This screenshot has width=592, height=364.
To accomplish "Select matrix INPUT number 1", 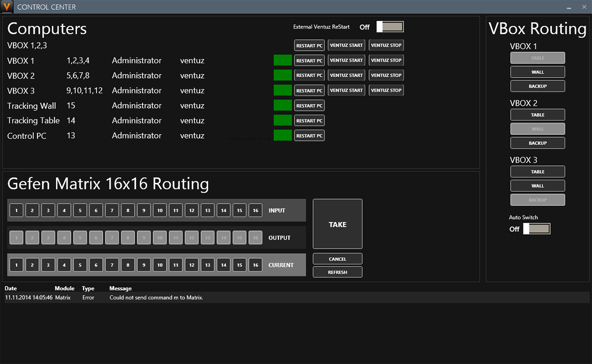I will click(x=16, y=210).
